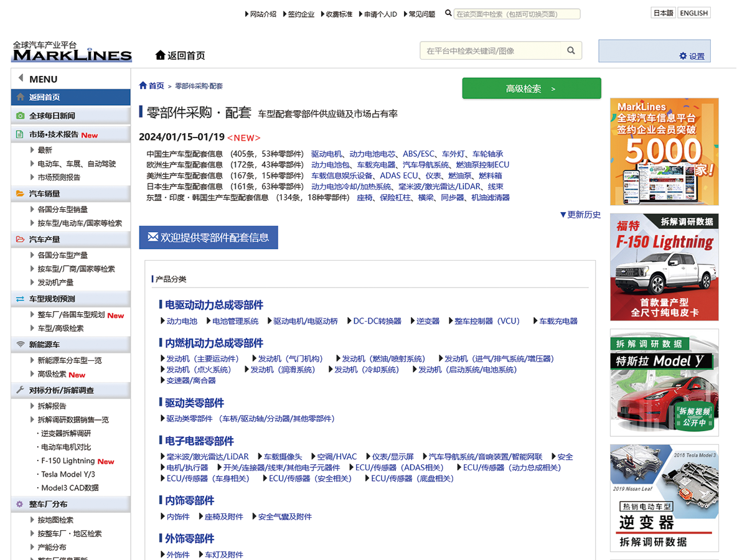Click the folder icon beside 汽车销量
The image size is (747, 560).
20,194
